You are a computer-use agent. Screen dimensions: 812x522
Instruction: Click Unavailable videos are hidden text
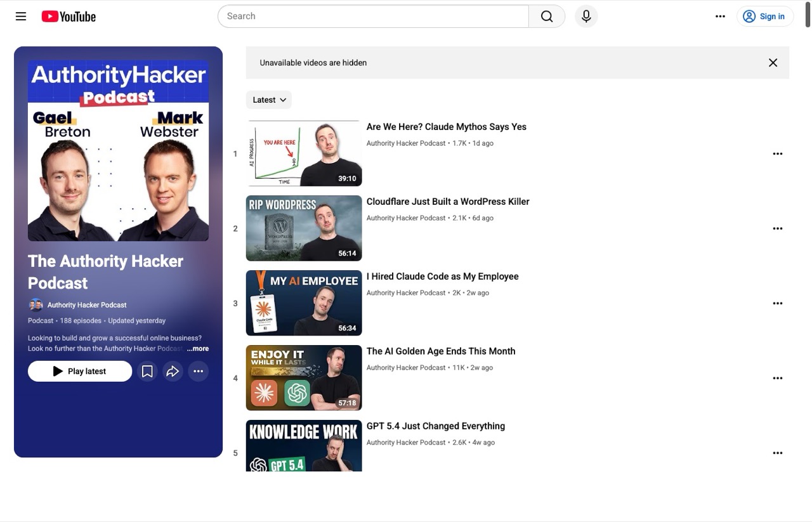[313, 63]
